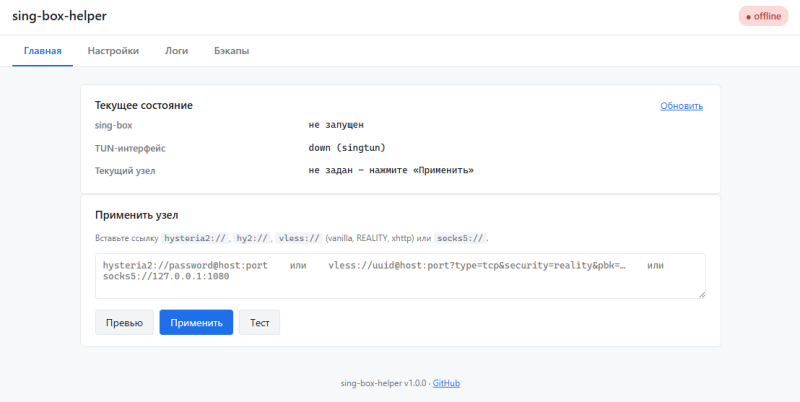Click the Обновить link

[682, 106]
